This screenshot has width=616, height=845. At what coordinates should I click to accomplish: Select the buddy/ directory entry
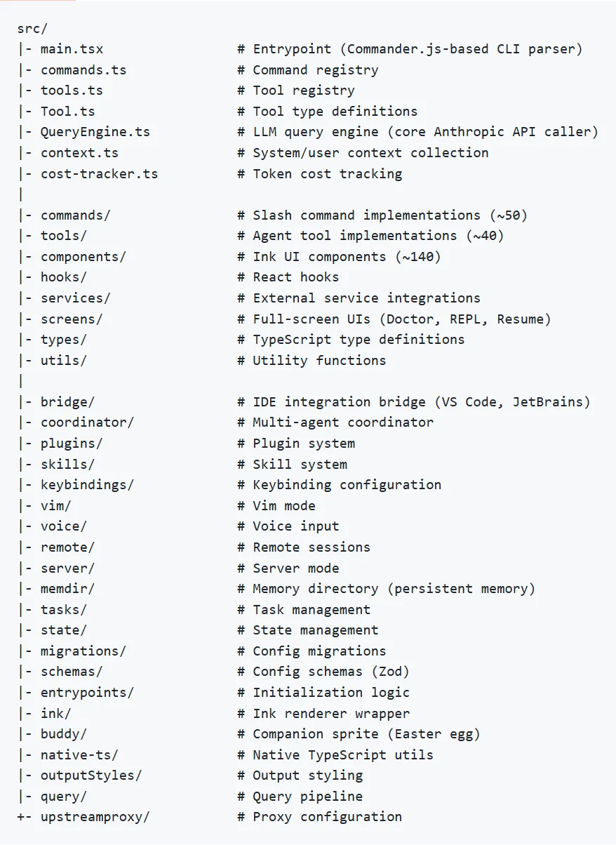[x=64, y=734]
